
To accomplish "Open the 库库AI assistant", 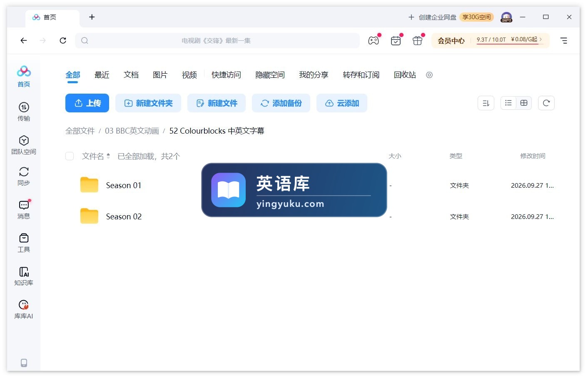I will (24, 309).
